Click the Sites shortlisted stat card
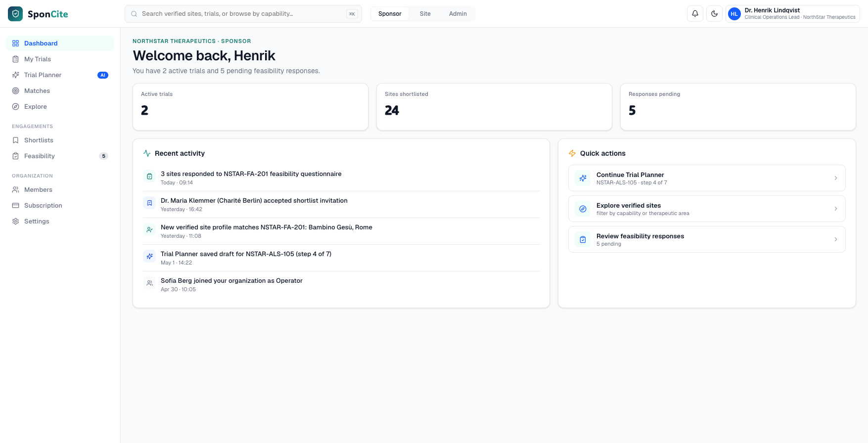Screen dimensions: 868x443 tap(494, 107)
